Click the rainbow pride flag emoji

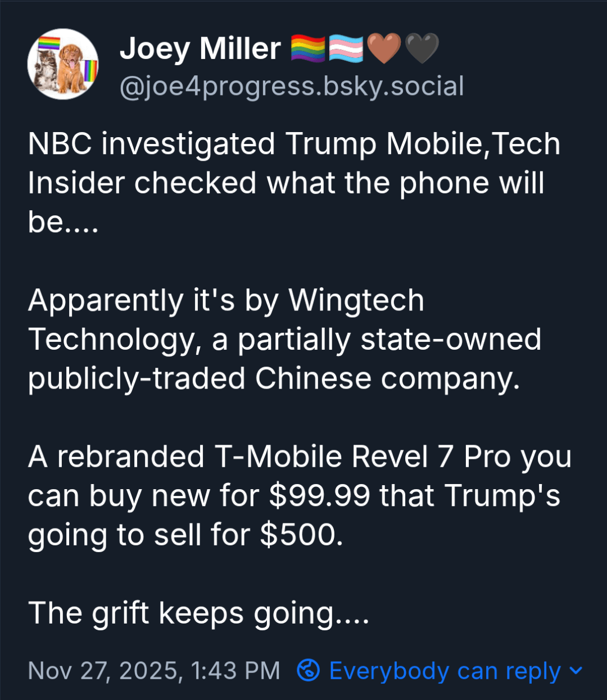[308, 48]
